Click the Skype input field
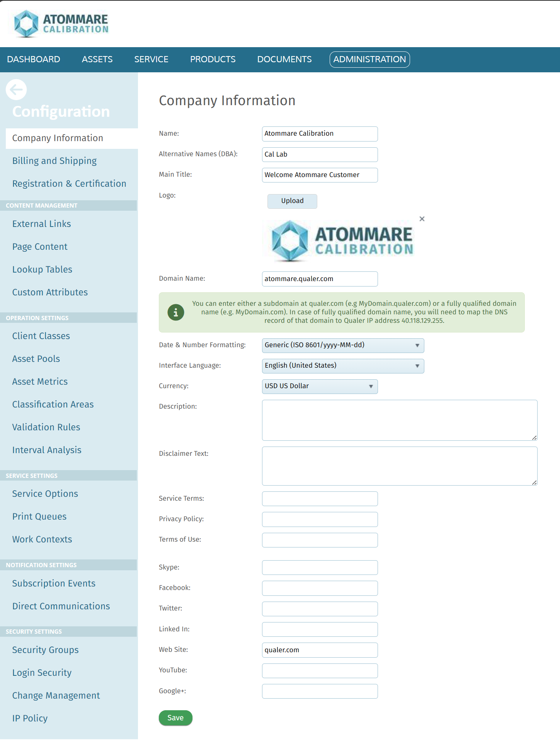Image resolution: width=560 pixels, height=740 pixels. (x=320, y=568)
